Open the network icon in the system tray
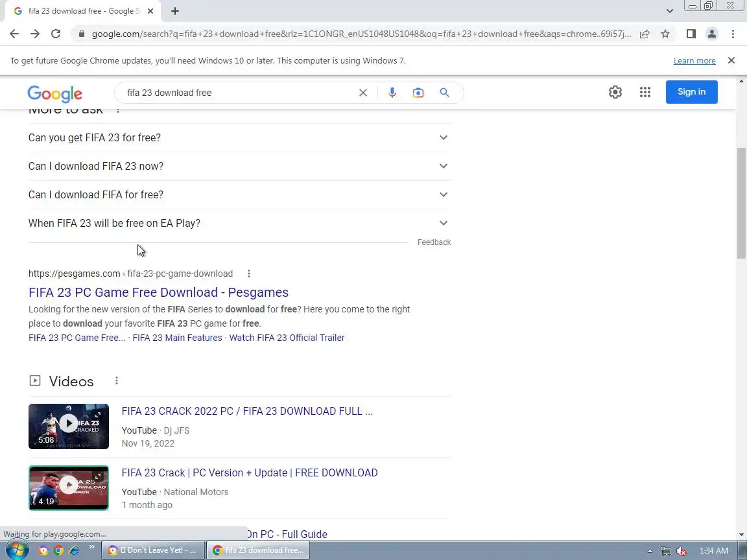The image size is (747, 560). 665,551
